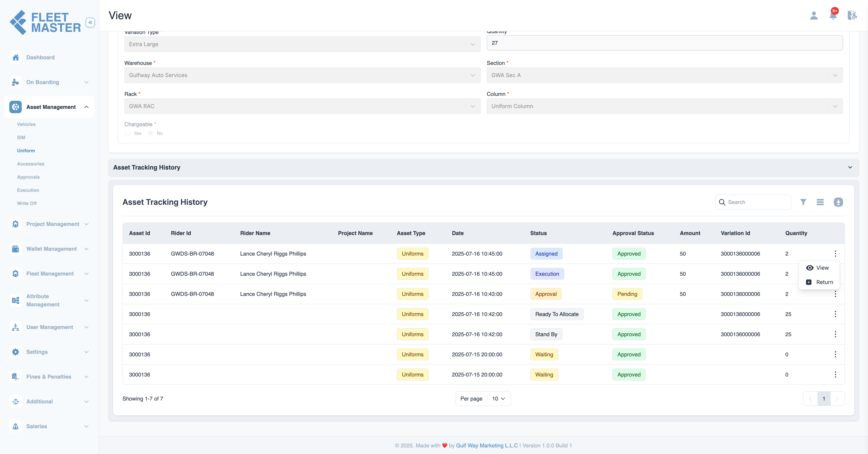Click the FLEET MASTER logo
868x454 pixels.
(x=46, y=22)
